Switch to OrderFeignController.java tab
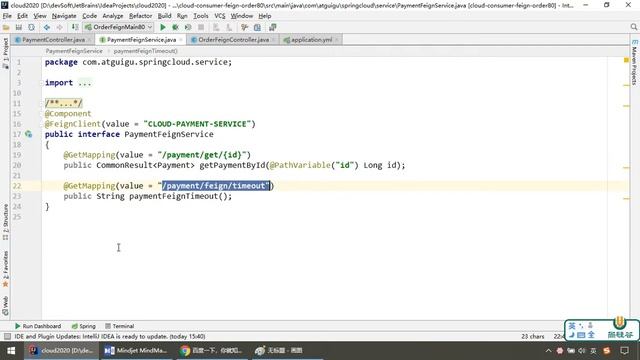The width and height of the screenshot is (640, 360). [233, 40]
